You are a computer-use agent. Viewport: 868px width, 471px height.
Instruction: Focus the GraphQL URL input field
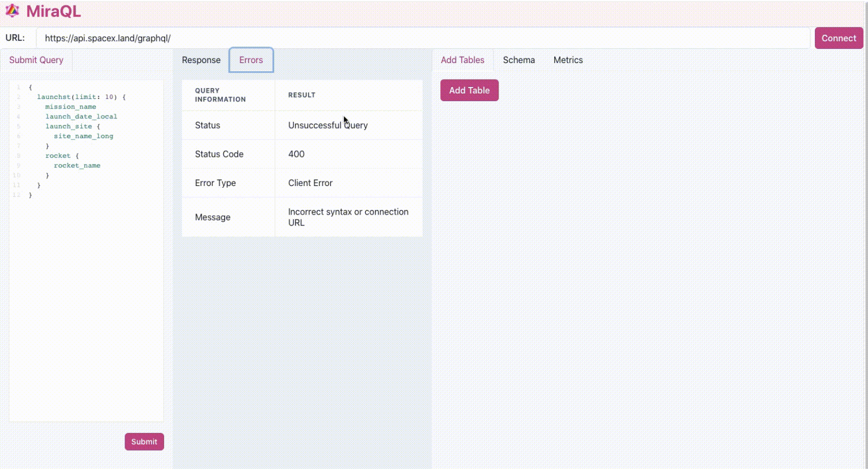(x=423, y=38)
